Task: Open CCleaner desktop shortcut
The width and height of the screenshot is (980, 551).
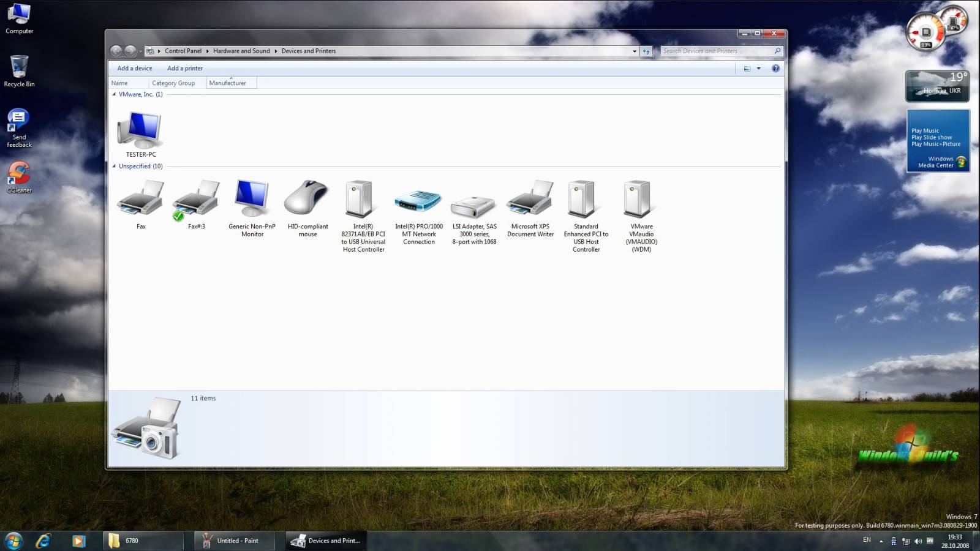Action: point(19,178)
